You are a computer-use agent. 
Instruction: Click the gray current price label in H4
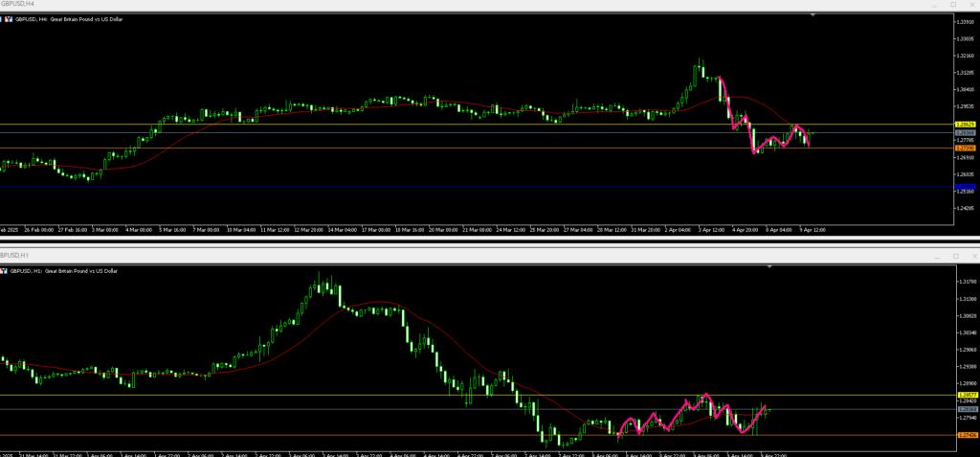tap(965, 132)
